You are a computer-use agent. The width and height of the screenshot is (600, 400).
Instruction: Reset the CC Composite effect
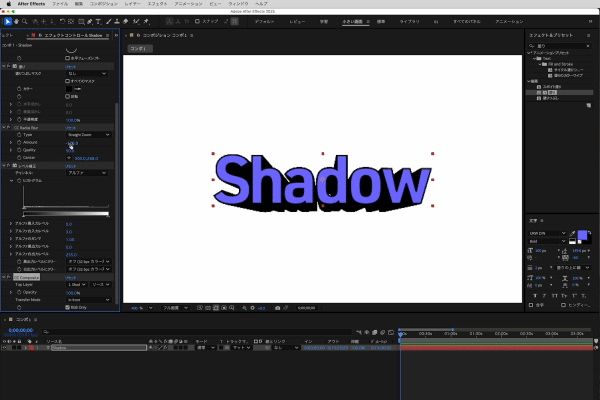pyautogui.click(x=70, y=278)
